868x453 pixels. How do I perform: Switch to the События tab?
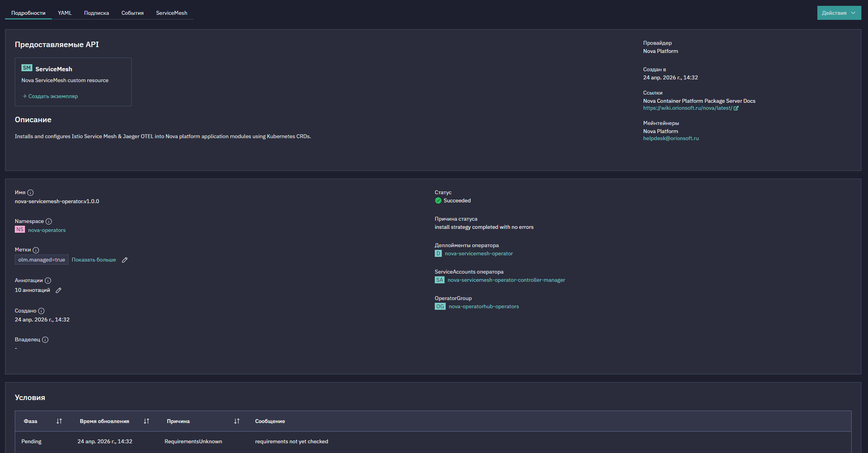pos(132,13)
